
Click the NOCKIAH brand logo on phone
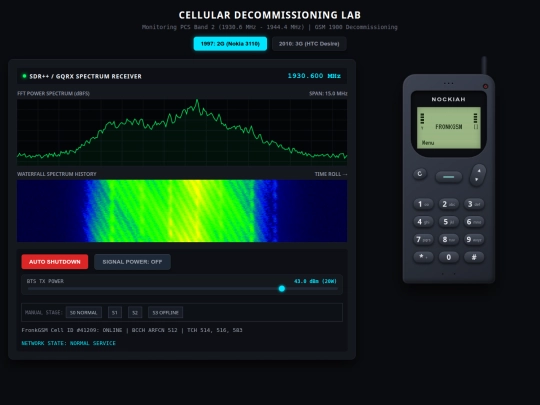pyautogui.click(x=448, y=99)
